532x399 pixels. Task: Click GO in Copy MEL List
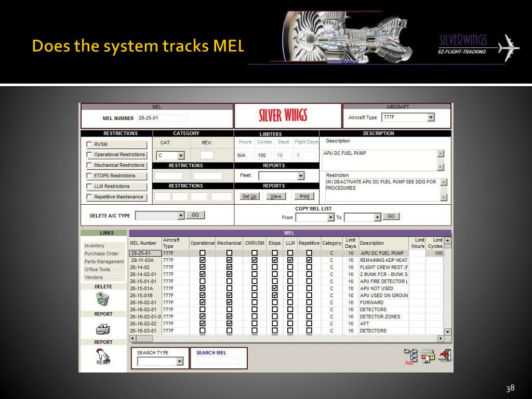391,216
